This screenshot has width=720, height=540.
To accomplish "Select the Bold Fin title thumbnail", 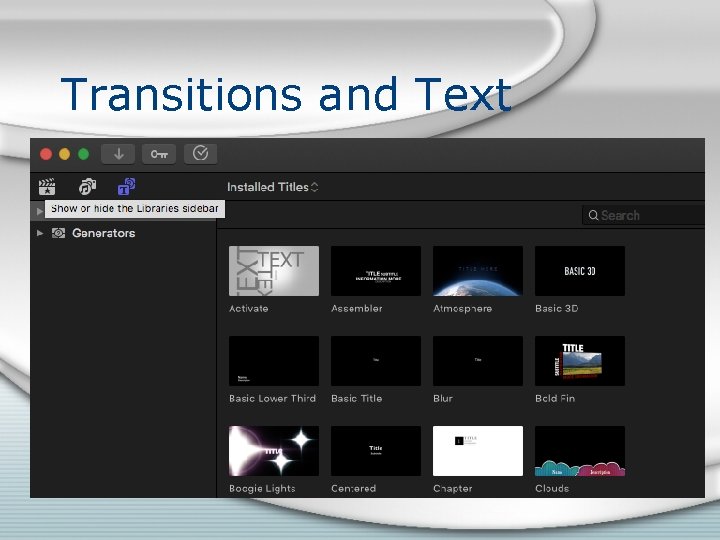I will pyautogui.click(x=579, y=361).
